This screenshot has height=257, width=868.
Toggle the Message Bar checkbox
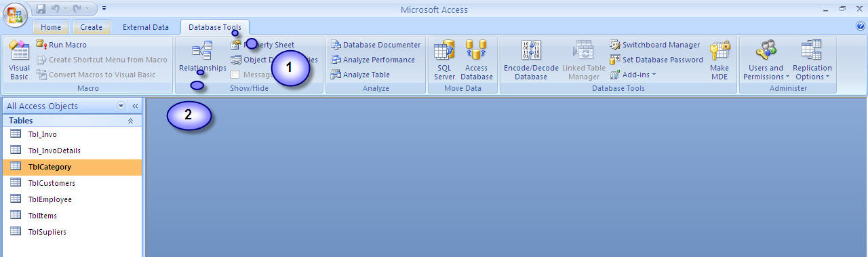235,75
